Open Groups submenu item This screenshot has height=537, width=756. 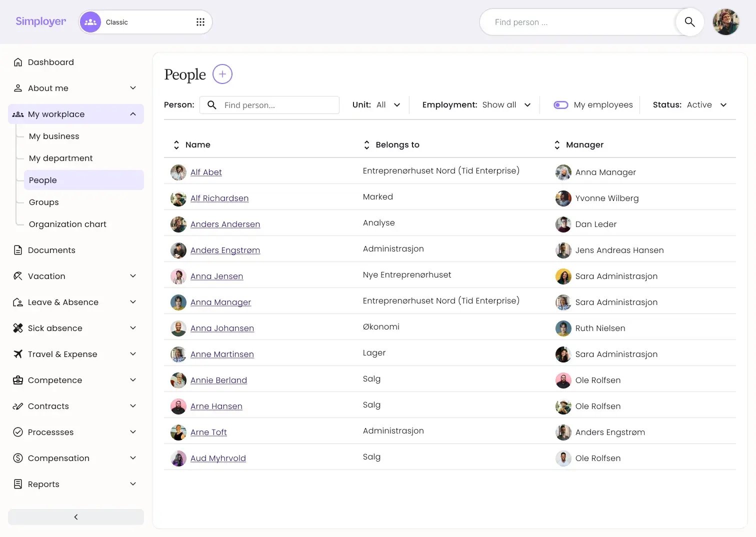pyautogui.click(x=44, y=202)
